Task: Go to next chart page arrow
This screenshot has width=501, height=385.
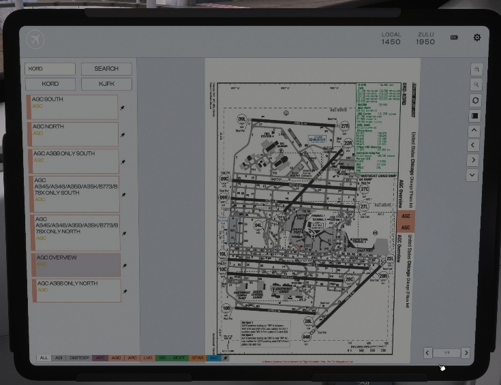Action: tap(466, 353)
